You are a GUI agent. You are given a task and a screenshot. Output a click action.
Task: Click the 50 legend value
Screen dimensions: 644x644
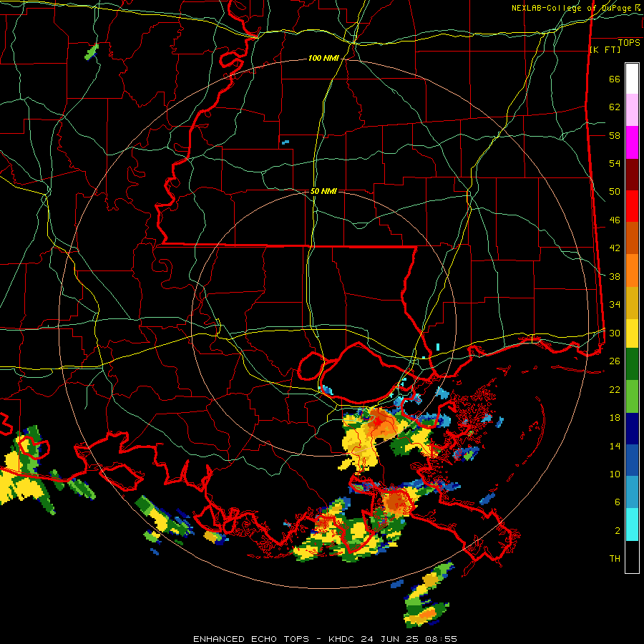click(615, 192)
